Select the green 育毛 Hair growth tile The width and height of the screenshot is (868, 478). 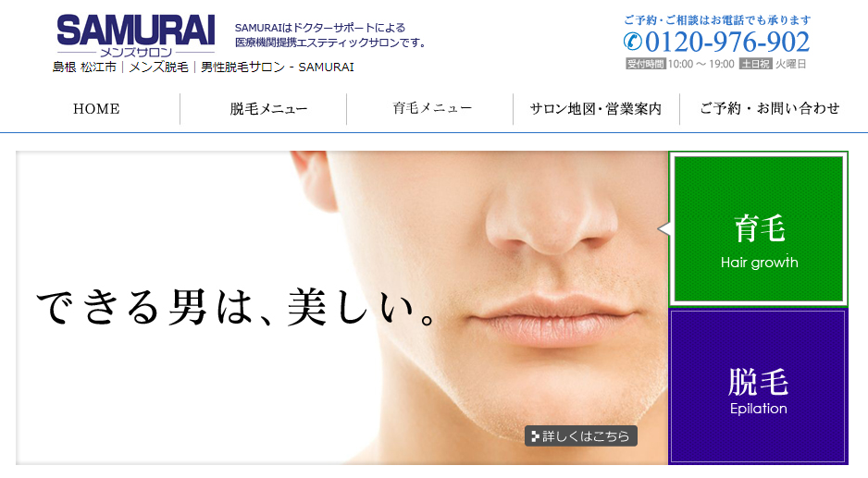coord(759,229)
